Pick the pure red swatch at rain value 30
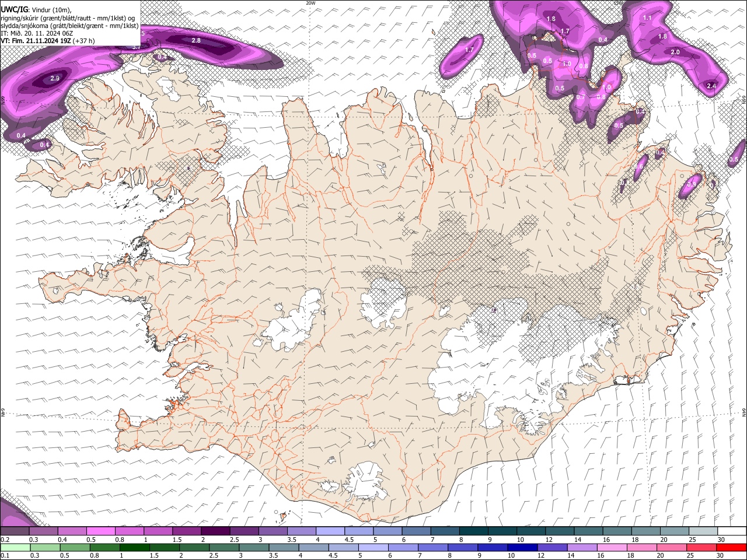The height and width of the screenshot is (560, 747). (x=731, y=547)
